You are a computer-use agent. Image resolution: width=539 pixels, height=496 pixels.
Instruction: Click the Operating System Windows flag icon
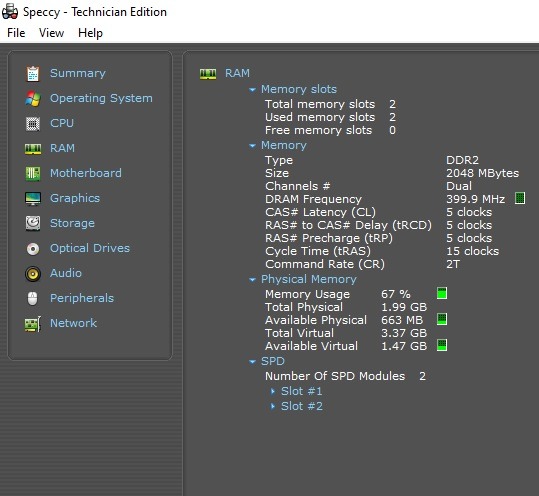[x=33, y=99]
